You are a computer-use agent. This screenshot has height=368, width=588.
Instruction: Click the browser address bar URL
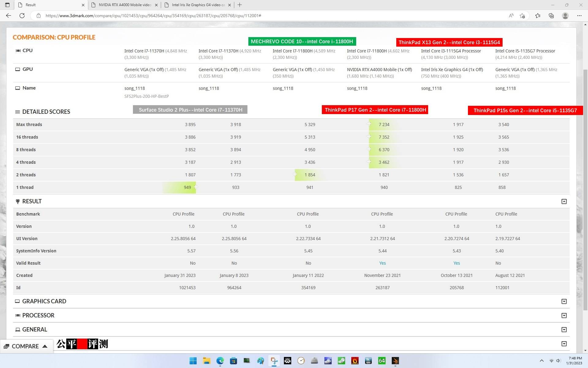(153, 16)
